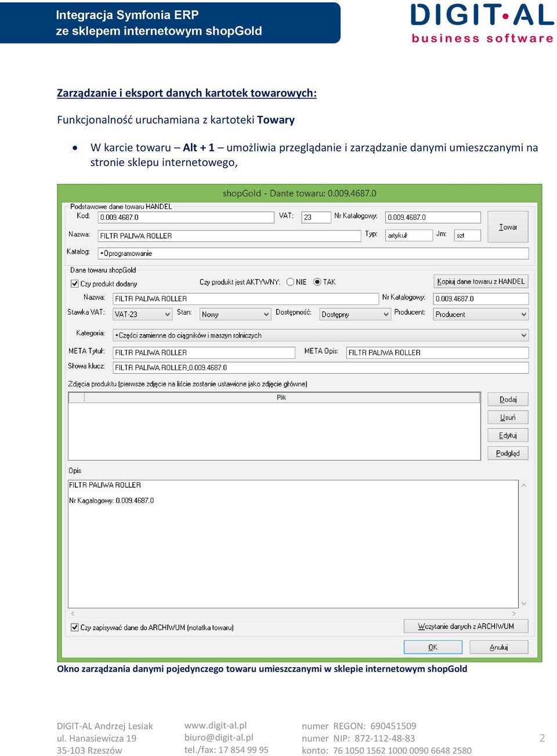Select the TAK radio button
Image resolution: width=557 pixels, height=756 pixels.
(317, 282)
